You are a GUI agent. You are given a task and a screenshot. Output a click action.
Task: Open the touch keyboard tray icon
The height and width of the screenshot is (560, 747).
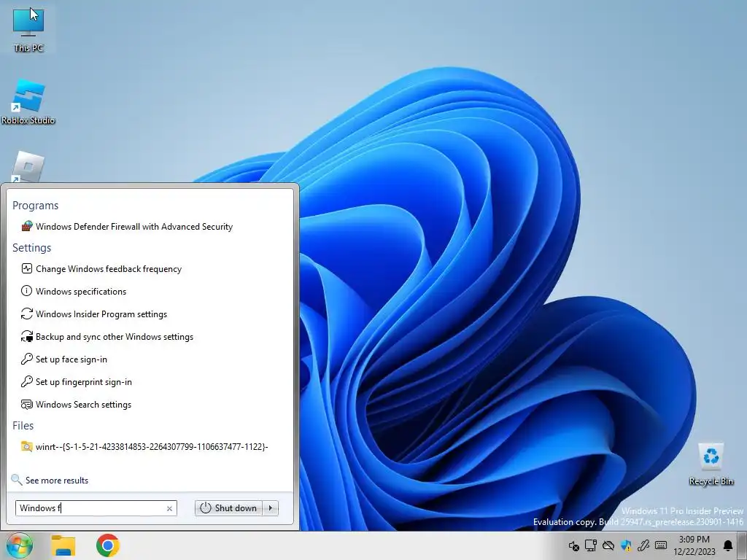coord(661,545)
